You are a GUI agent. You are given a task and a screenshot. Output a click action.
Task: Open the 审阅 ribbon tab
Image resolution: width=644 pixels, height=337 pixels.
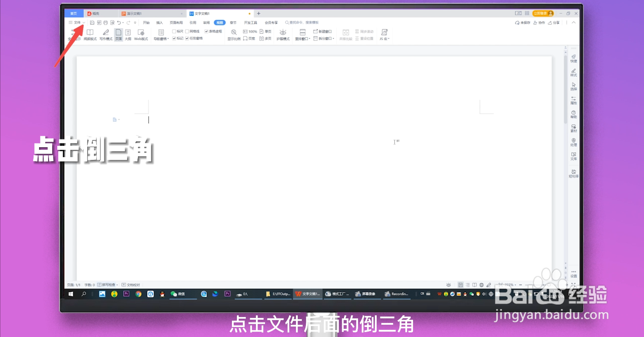(x=206, y=22)
